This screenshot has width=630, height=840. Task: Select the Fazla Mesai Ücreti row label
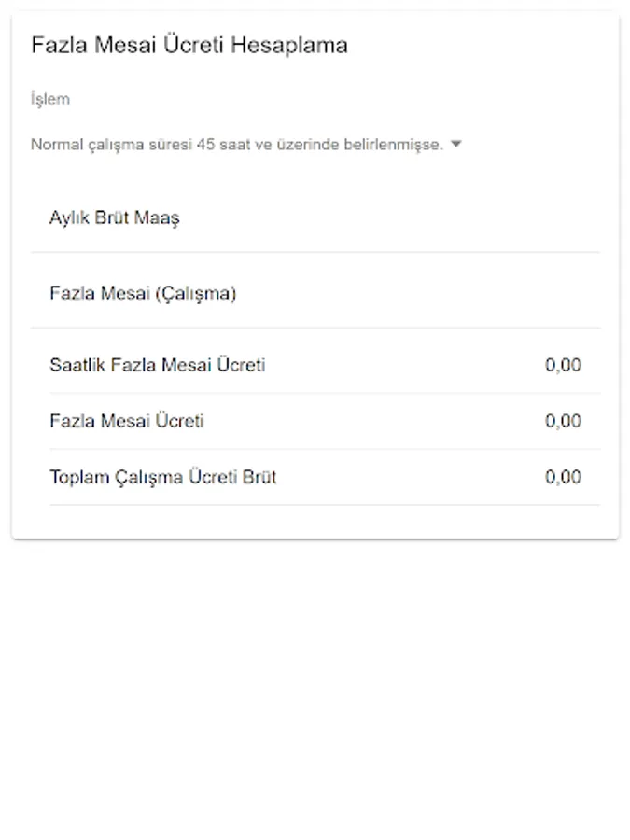coord(127,421)
